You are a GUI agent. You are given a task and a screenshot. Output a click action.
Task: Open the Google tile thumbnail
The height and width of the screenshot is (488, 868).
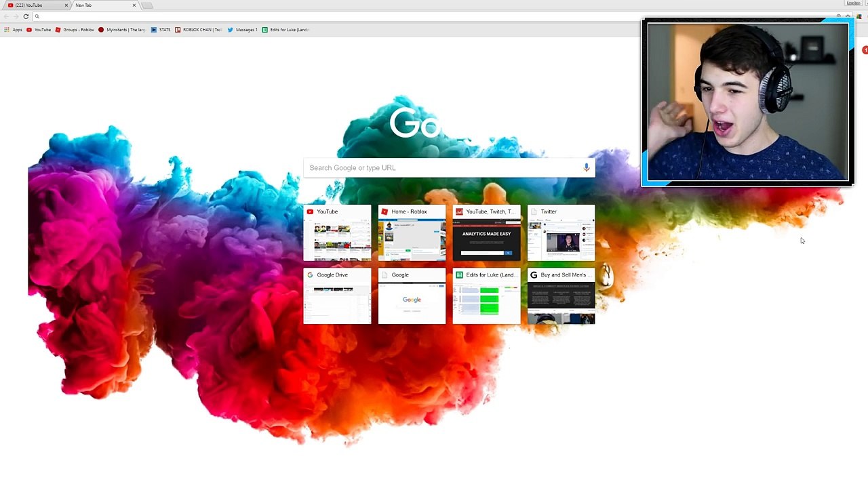[412, 296]
